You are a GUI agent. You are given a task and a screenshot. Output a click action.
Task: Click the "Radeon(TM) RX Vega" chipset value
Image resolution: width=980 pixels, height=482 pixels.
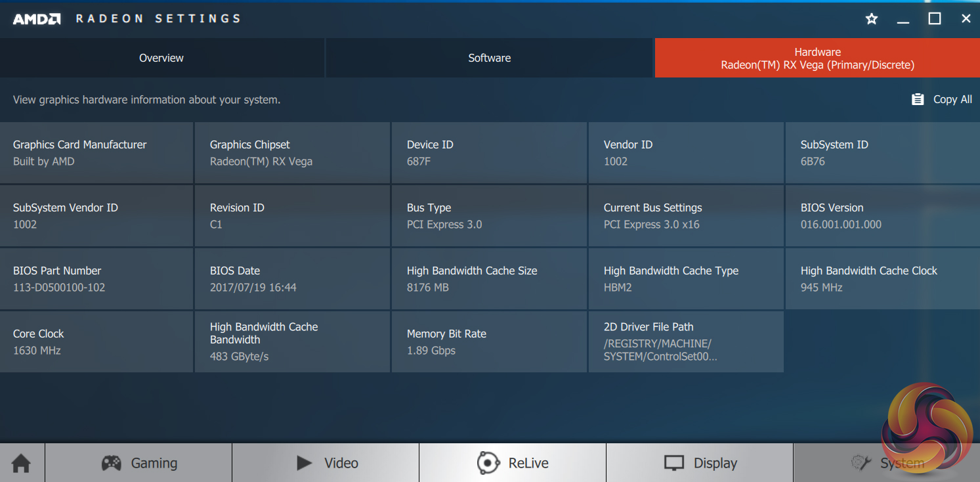tap(261, 162)
